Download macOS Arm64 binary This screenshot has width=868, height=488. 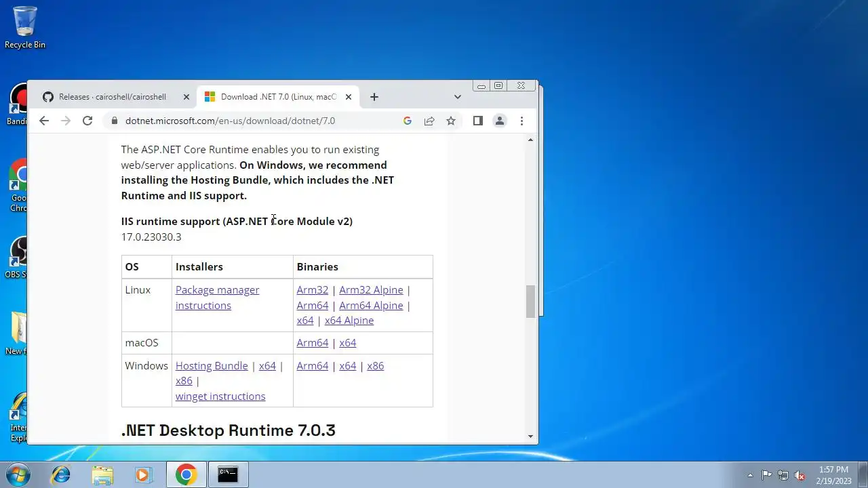pos(312,343)
